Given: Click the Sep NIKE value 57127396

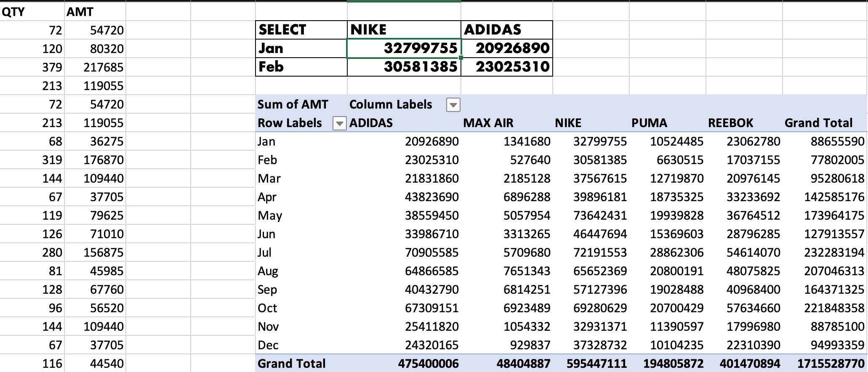Looking at the screenshot, I should coord(591,290).
